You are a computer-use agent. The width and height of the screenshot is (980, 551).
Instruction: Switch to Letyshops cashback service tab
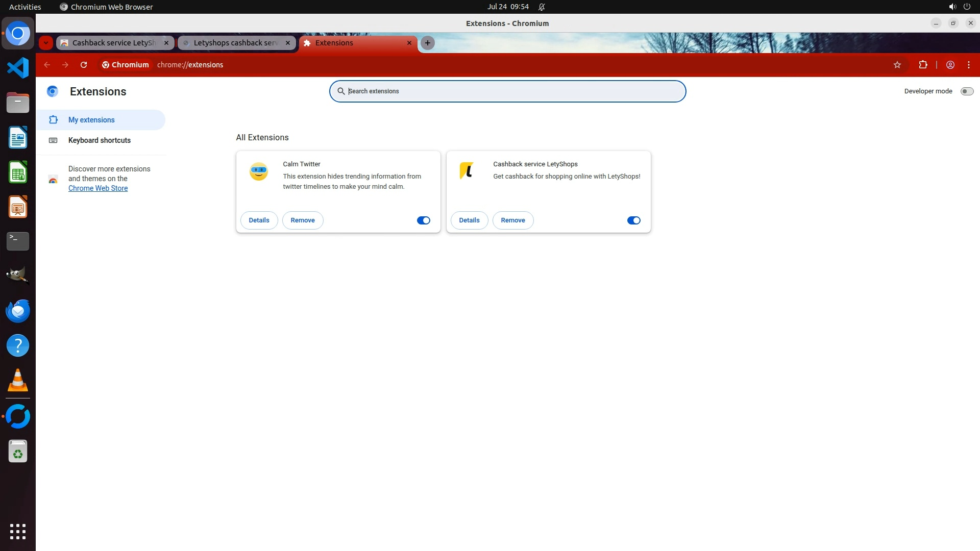[x=235, y=43]
